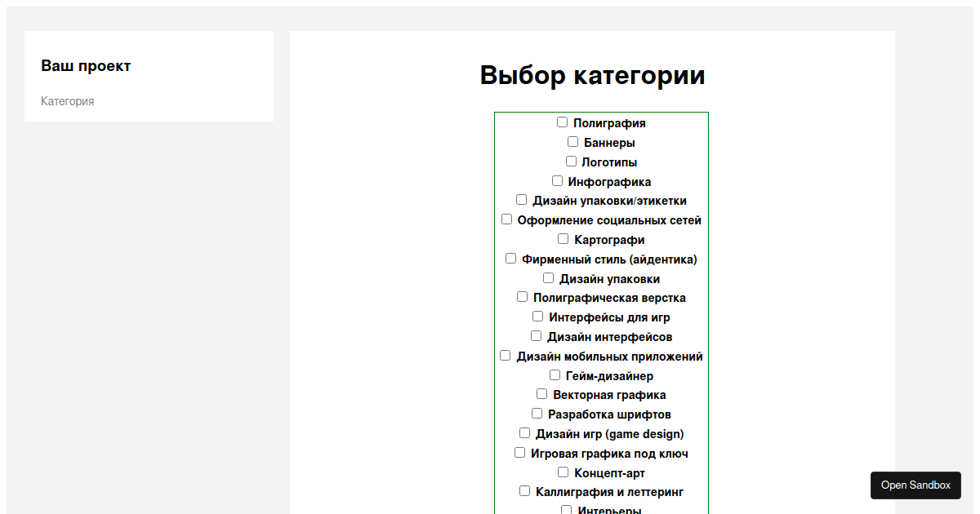Select Полиграфическая верстка checkbox
Viewport: 980px width, 514px height.
[x=523, y=297]
